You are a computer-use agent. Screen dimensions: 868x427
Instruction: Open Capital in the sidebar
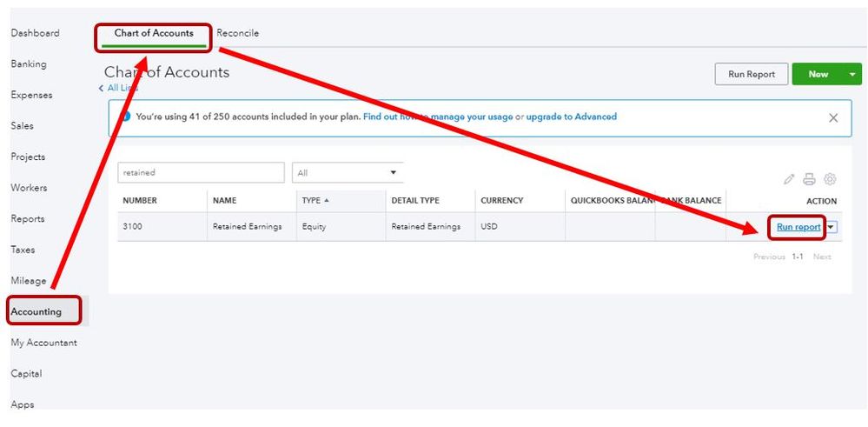click(26, 374)
